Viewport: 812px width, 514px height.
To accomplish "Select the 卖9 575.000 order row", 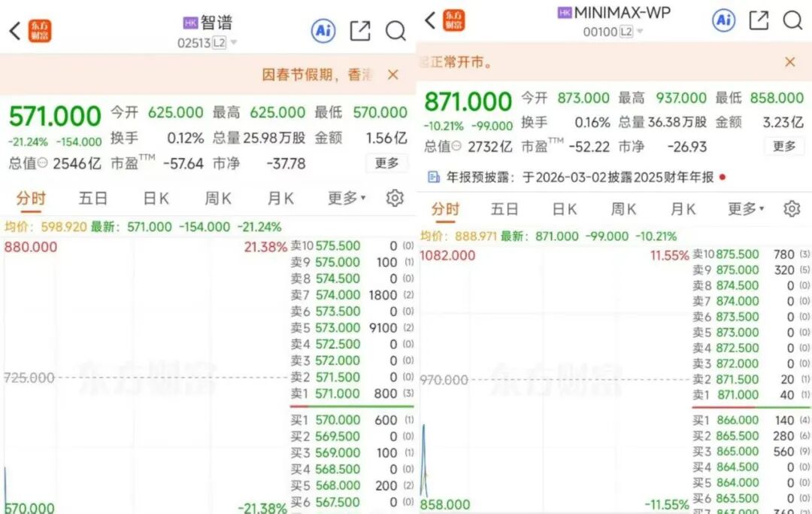I will pos(352,262).
